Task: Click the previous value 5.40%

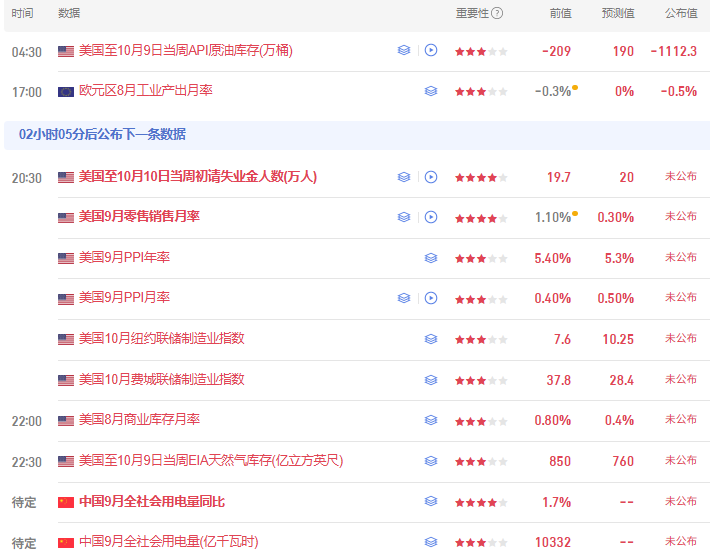Action: tap(552, 258)
